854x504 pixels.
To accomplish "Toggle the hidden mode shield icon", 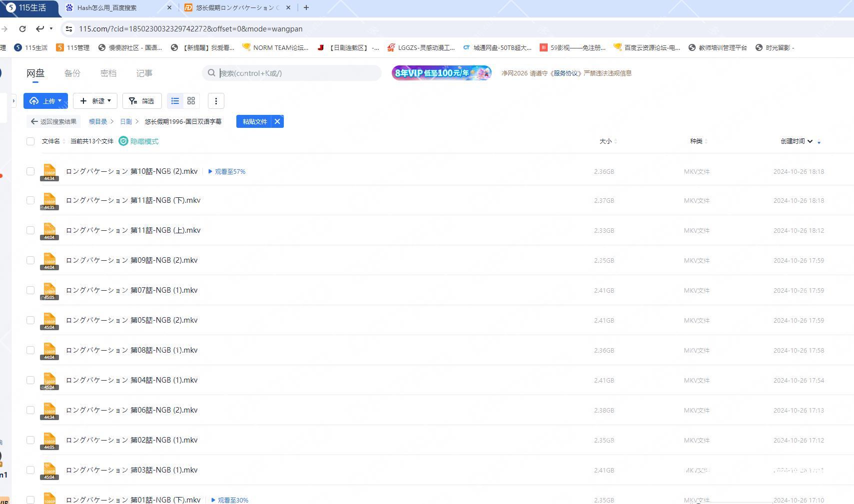I will coord(123,141).
